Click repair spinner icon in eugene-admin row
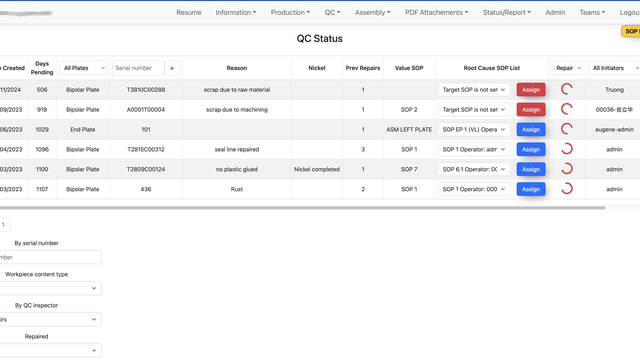Image resolution: width=640 pixels, height=360 pixels. [567, 129]
